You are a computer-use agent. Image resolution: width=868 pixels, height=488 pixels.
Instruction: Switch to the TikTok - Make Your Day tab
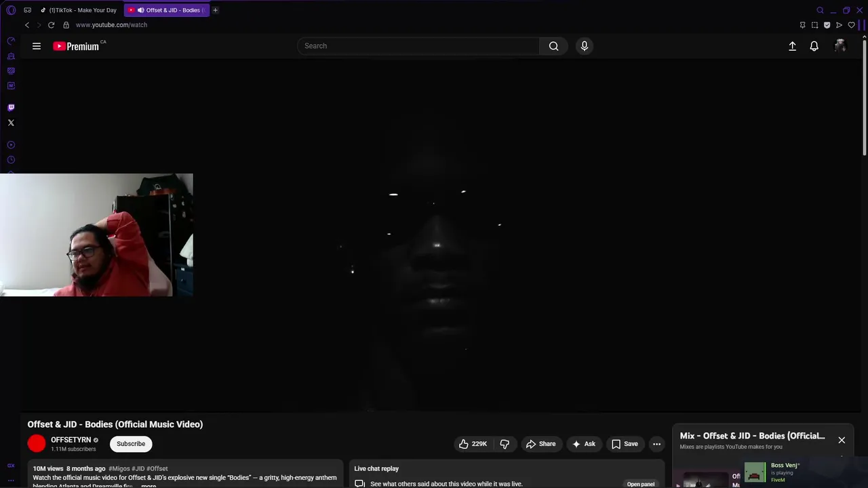(x=79, y=10)
